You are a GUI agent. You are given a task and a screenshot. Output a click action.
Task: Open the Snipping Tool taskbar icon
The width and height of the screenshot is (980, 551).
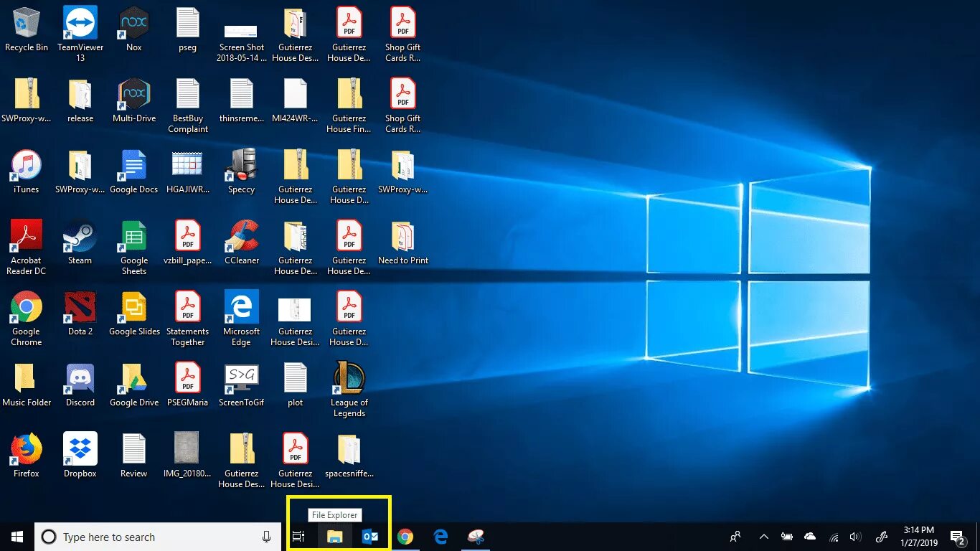476,537
